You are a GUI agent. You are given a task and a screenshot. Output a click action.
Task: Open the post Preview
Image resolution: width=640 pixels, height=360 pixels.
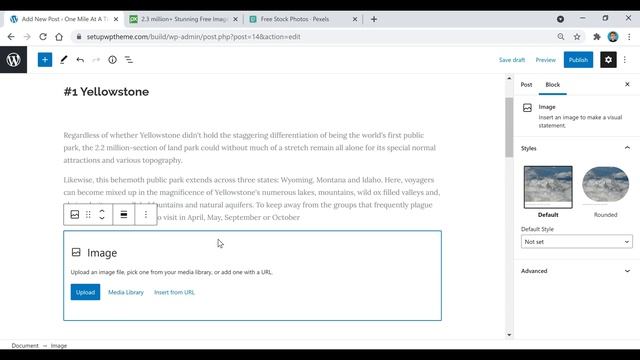click(546, 60)
